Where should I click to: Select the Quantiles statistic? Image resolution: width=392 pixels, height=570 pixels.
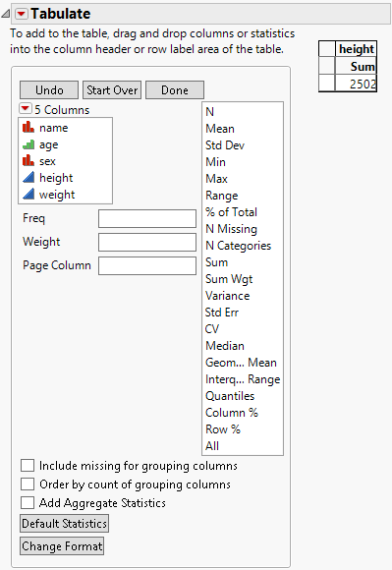point(230,396)
